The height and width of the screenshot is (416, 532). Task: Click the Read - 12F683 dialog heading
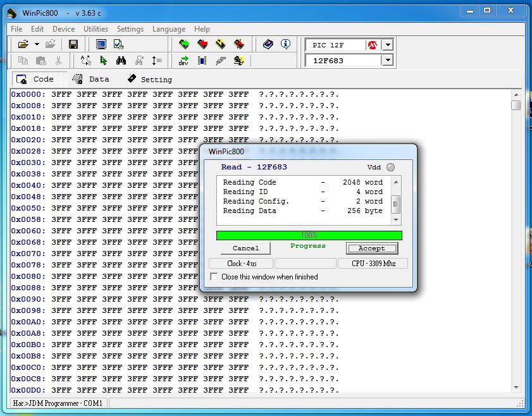coord(254,167)
